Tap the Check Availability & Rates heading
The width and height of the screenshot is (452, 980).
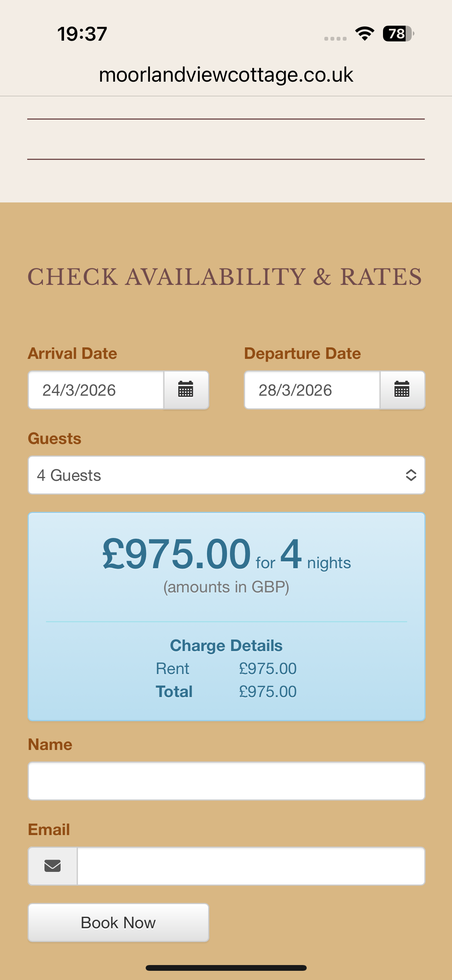pyautogui.click(x=225, y=277)
